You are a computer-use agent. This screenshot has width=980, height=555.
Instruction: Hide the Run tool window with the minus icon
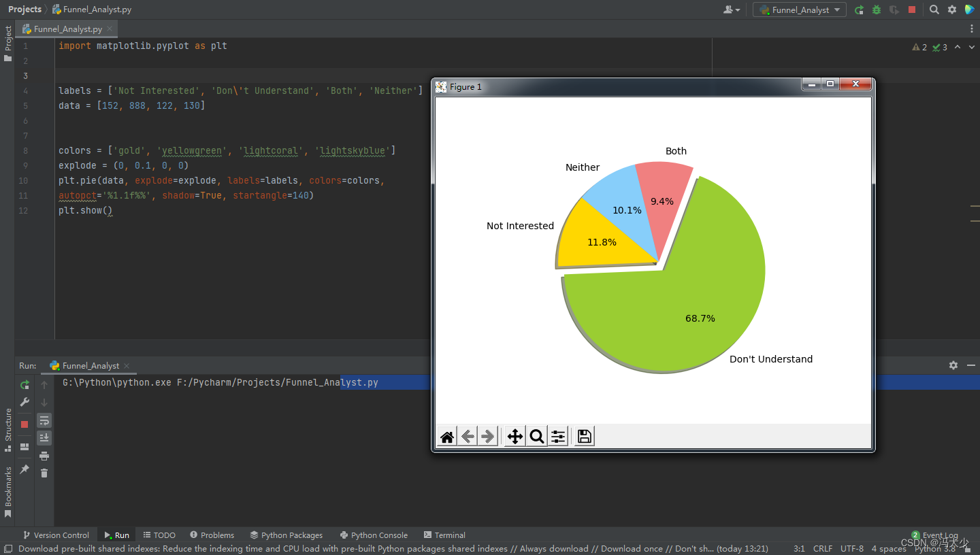(970, 365)
